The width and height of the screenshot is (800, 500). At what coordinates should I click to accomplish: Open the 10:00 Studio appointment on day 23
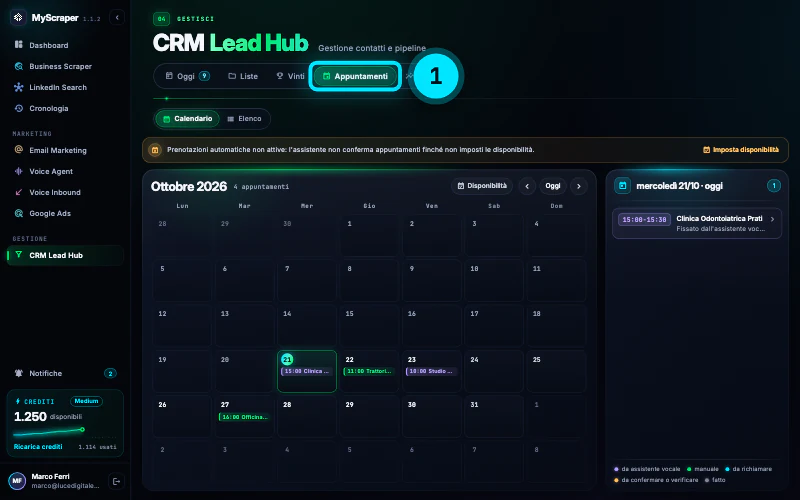(x=431, y=371)
